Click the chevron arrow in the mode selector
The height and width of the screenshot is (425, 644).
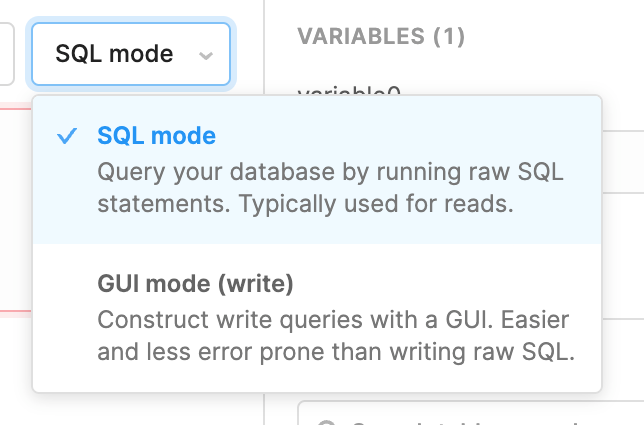click(206, 55)
